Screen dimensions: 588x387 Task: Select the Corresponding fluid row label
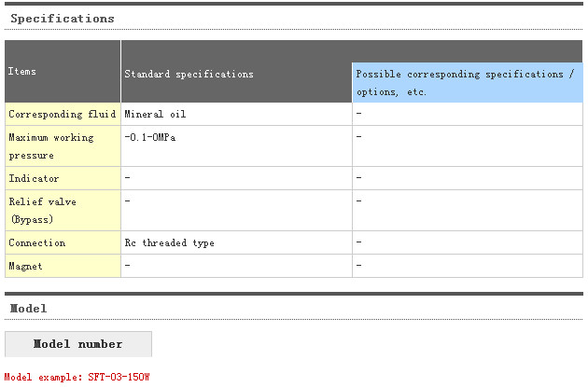[x=63, y=114]
